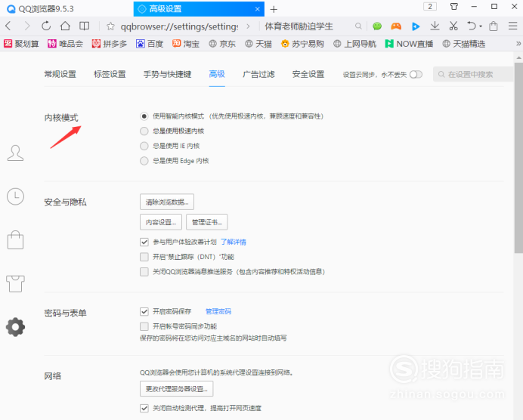Reload the page with the refresh icon
523x420 pixels.
coord(46,26)
